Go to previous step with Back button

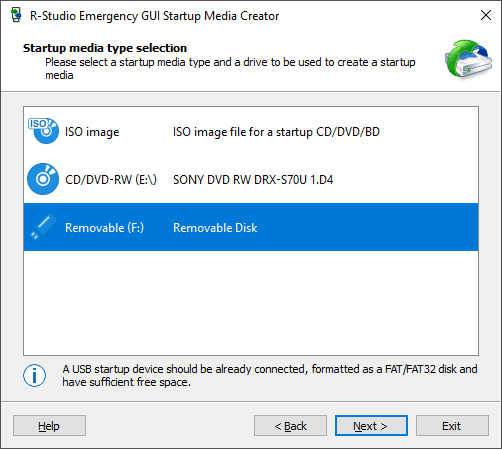[x=290, y=426]
